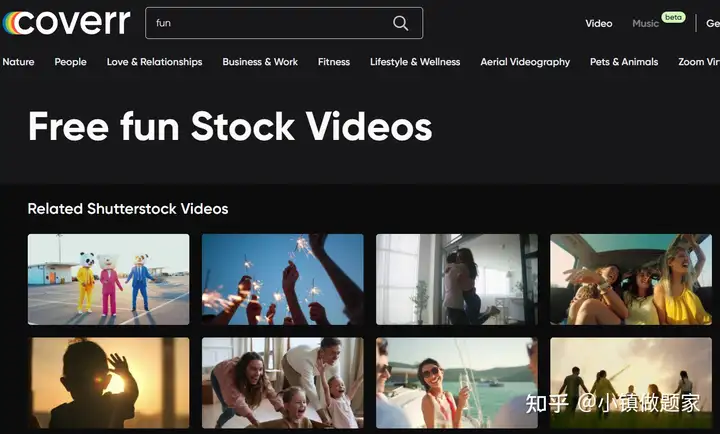Open Lifestyle & Wellness category

415,62
